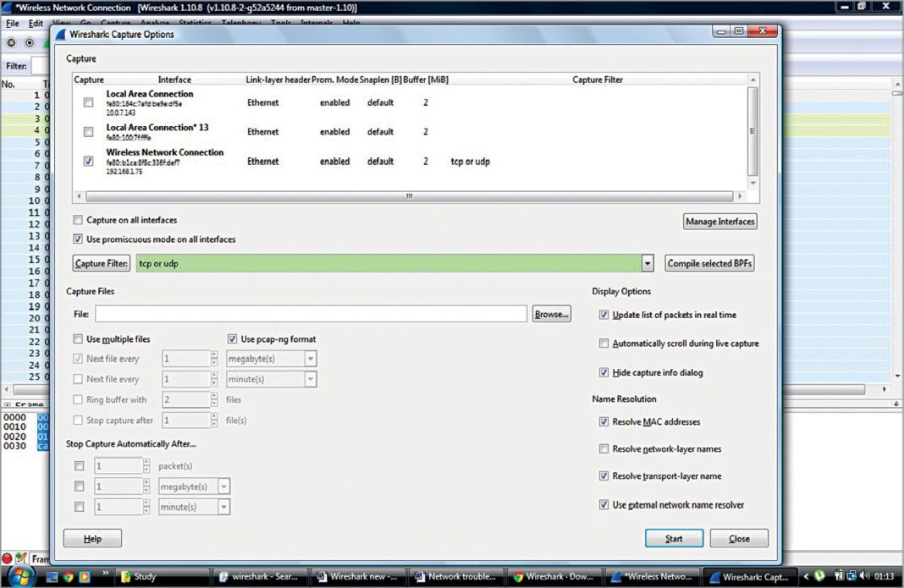The image size is (904, 588).
Task: Open the Statistics menu
Action: [x=195, y=23]
